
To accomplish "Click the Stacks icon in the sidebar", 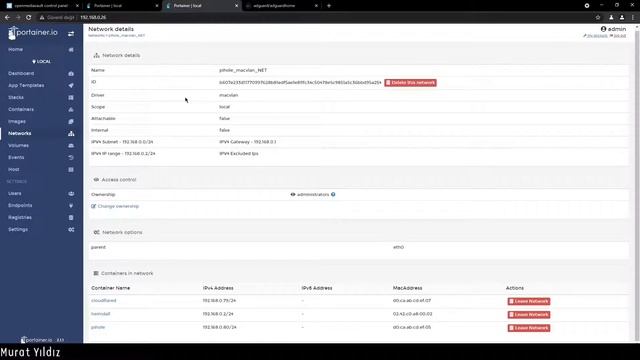I will (71, 98).
